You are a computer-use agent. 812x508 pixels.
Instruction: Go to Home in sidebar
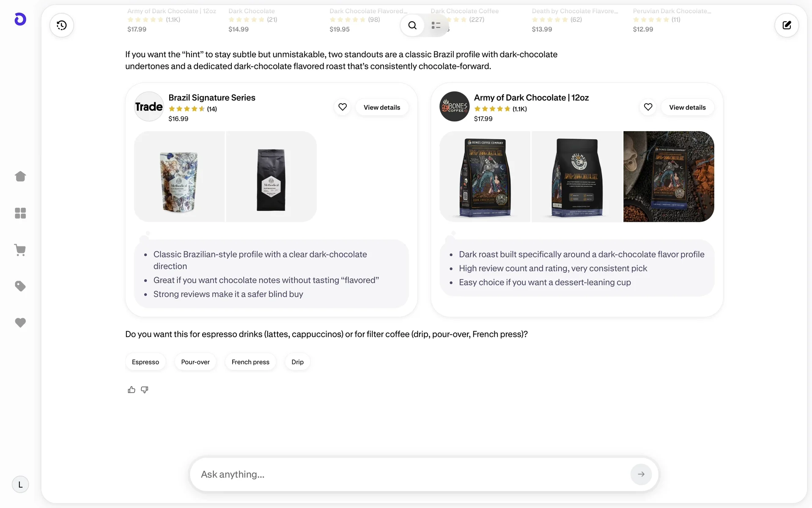[x=20, y=177]
